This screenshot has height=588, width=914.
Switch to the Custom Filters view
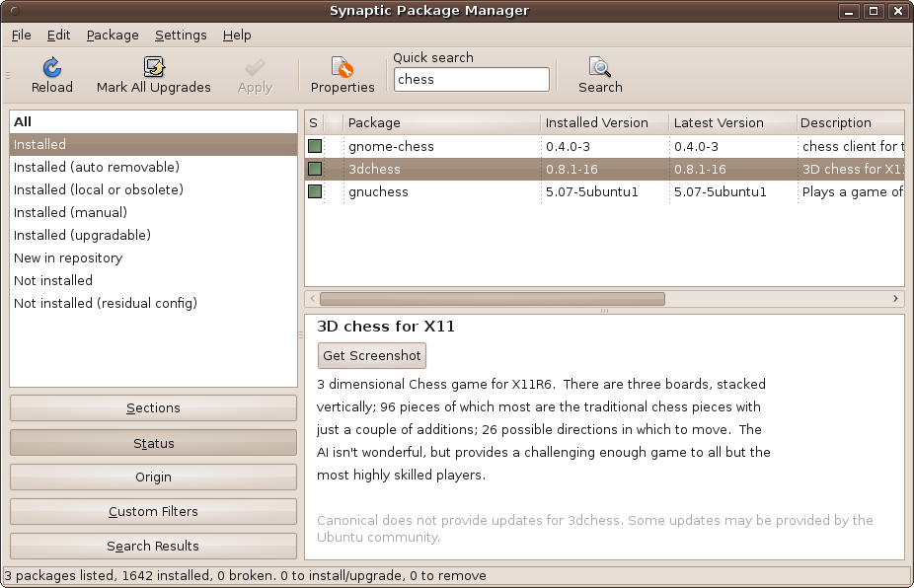click(x=153, y=511)
